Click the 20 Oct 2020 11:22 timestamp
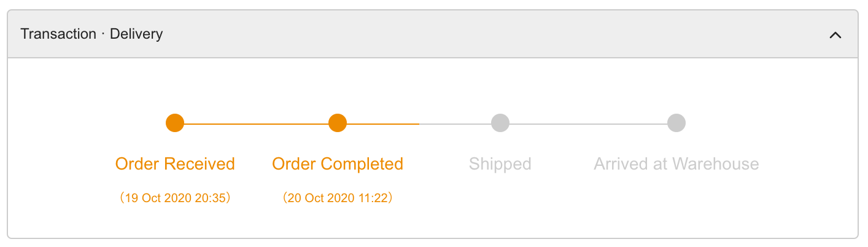 338,198
